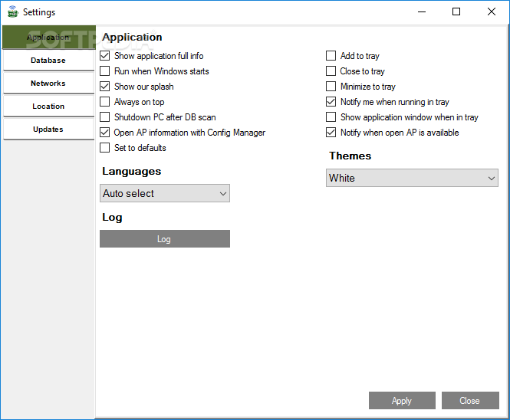Click the Themes section heading
This screenshot has height=420, width=510.
click(x=350, y=156)
